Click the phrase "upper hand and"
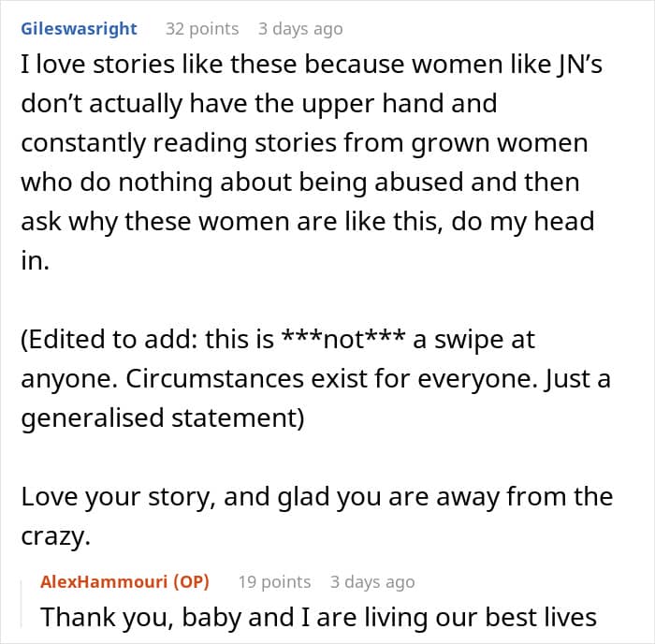This screenshot has height=644, width=655. [x=399, y=104]
